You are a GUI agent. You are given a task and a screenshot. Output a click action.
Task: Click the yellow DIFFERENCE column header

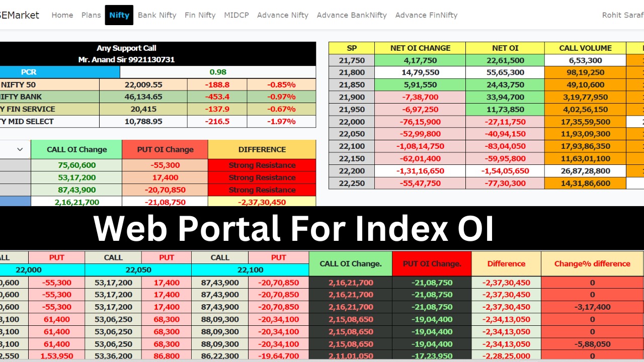pos(262,149)
